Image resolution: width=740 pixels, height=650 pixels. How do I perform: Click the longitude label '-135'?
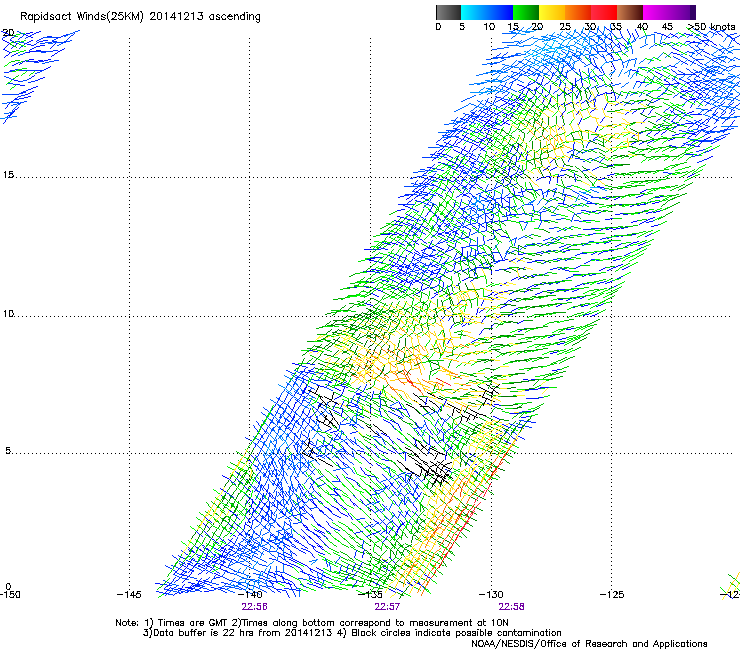(370, 594)
